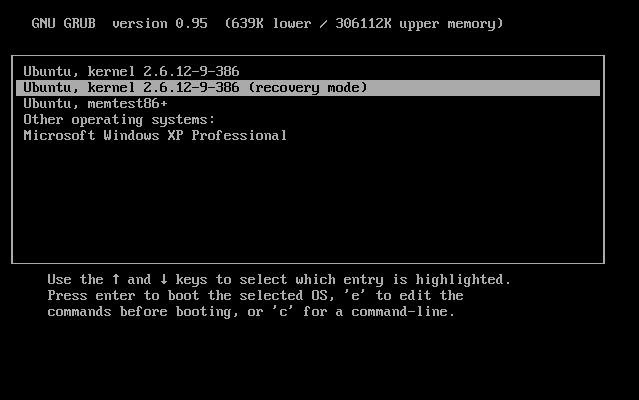Click the 'Use the ↑ and ↓ keys' instruction line

tap(279, 280)
